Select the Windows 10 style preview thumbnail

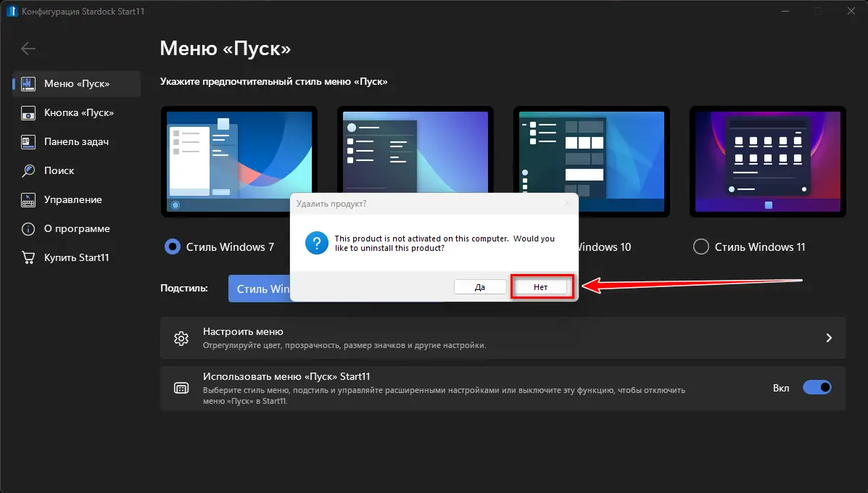(591, 161)
